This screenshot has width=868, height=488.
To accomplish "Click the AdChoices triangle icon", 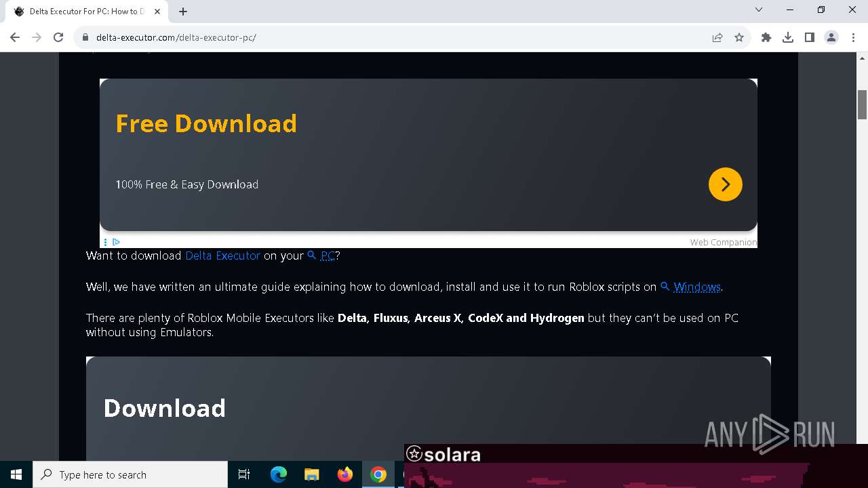I will (x=117, y=242).
